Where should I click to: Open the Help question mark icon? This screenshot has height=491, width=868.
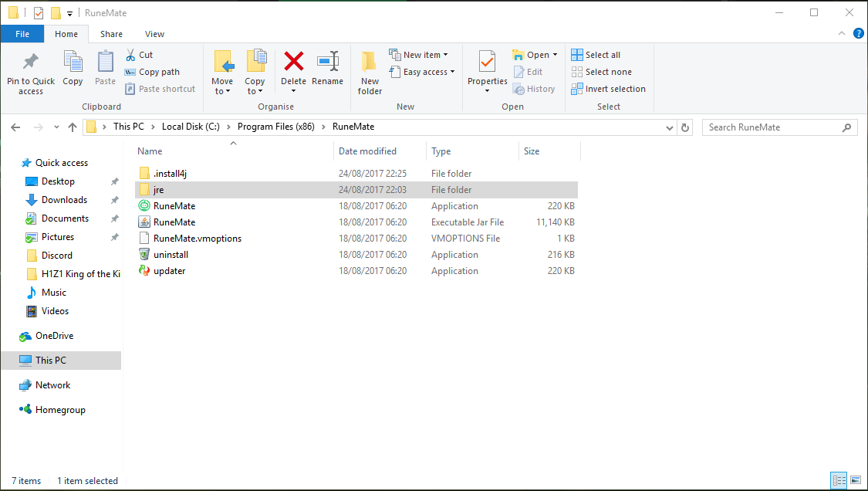click(x=859, y=34)
